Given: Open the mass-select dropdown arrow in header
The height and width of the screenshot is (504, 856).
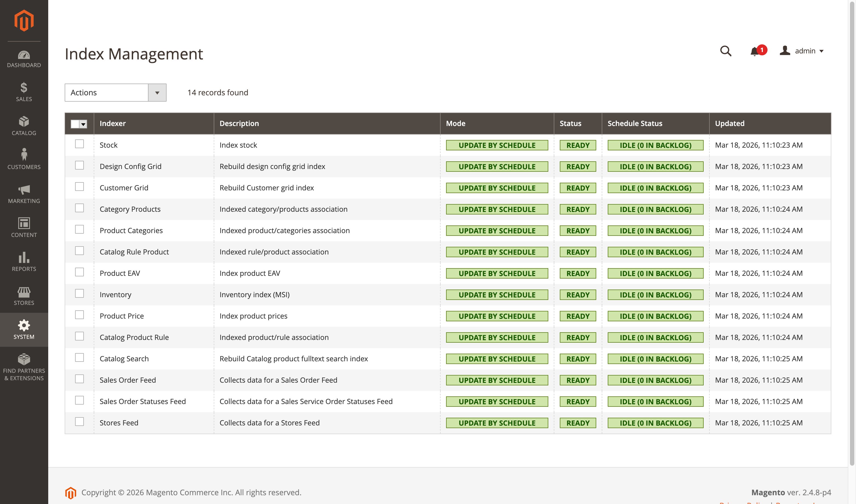Looking at the screenshot, I should click(x=83, y=124).
